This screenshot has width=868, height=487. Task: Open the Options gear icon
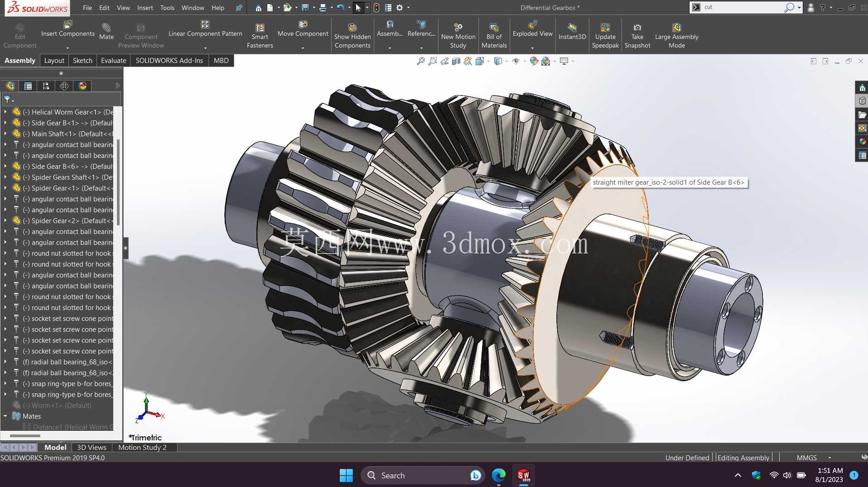click(399, 8)
